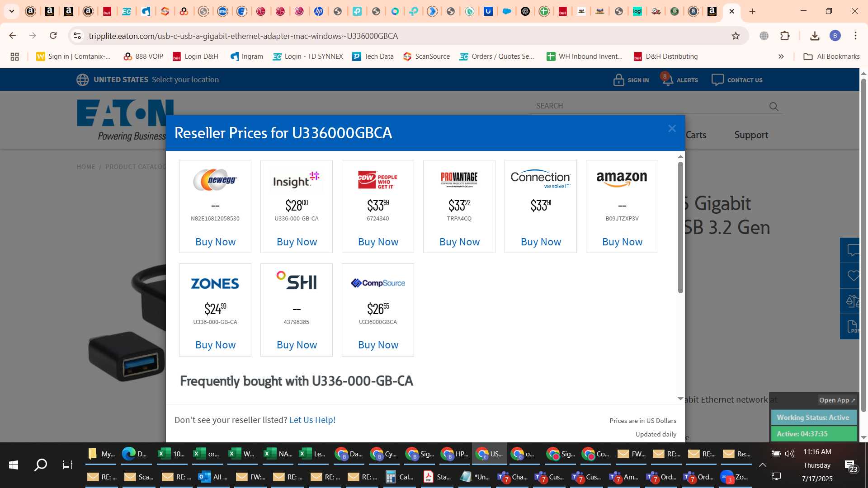This screenshot has width=868, height=488.
Task: Buy Now from Insight at $28.00
Action: [297, 242]
